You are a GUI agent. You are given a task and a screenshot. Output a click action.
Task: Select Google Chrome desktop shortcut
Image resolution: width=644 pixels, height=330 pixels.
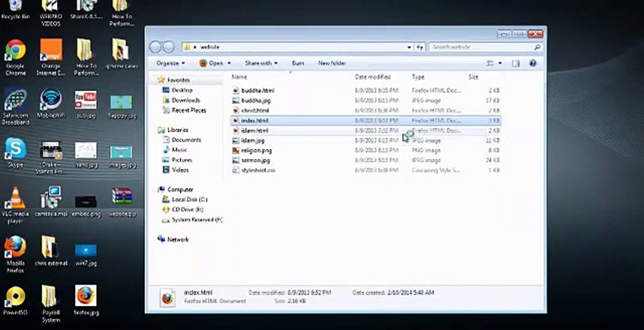(15, 57)
